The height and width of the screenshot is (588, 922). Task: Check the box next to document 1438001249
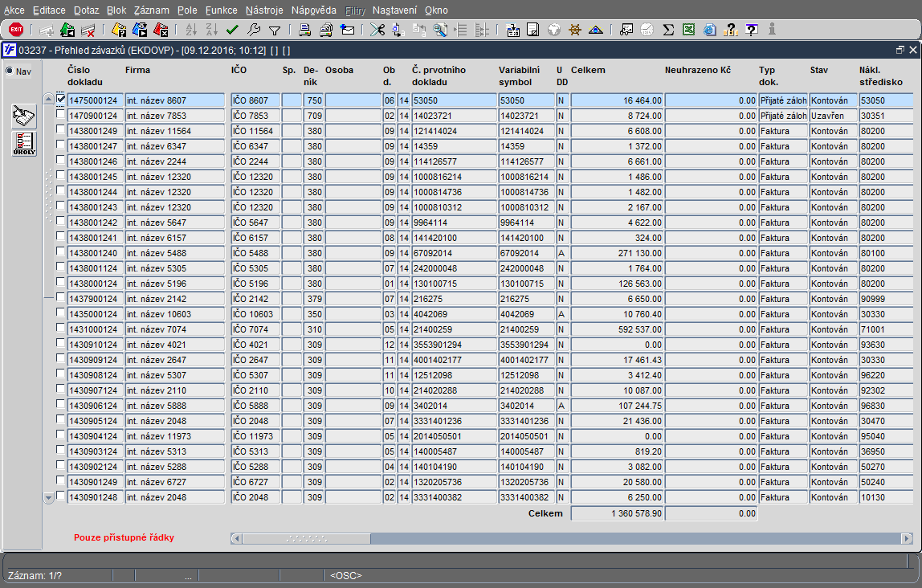click(61, 130)
